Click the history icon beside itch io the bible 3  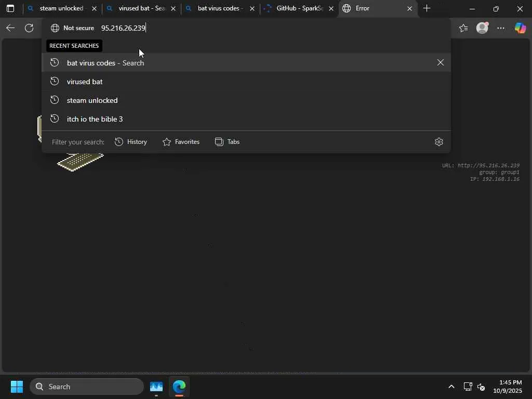pos(55,118)
